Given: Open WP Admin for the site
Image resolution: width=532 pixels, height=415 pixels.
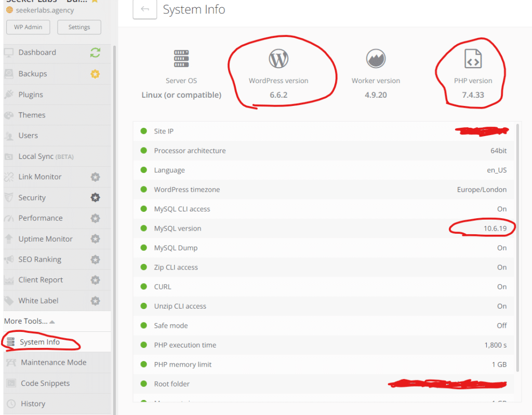Looking at the screenshot, I should click(x=28, y=27).
